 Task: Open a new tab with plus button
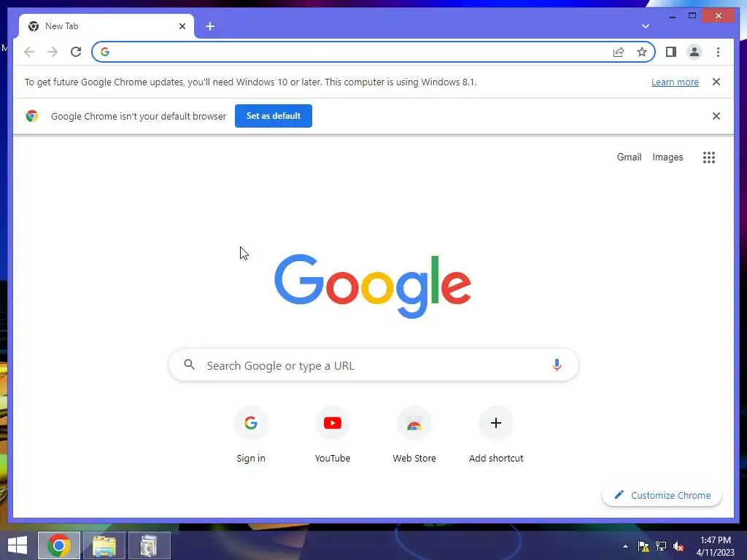(x=210, y=26)
